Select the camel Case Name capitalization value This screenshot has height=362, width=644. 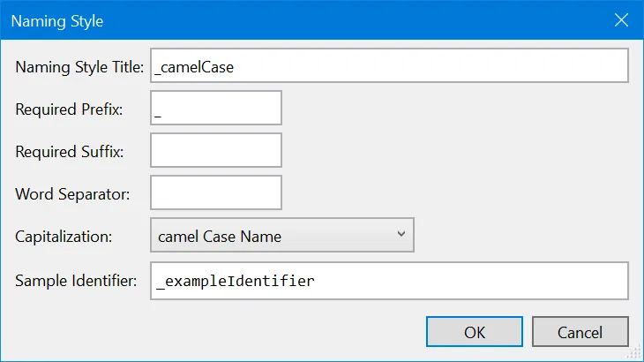pos(220,237)
